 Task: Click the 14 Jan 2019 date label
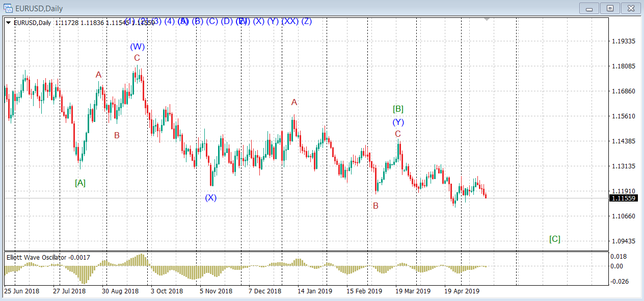[315, 291]
